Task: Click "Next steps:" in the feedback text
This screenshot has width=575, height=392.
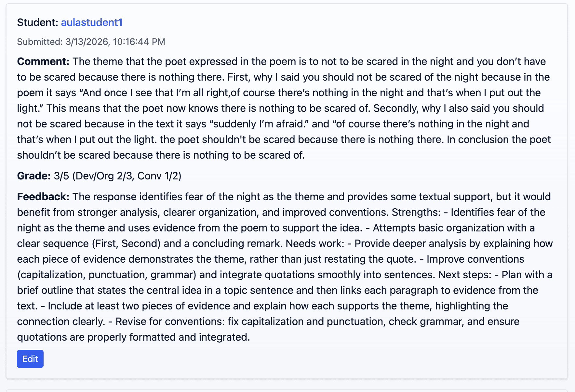Action: coord(464,275)
